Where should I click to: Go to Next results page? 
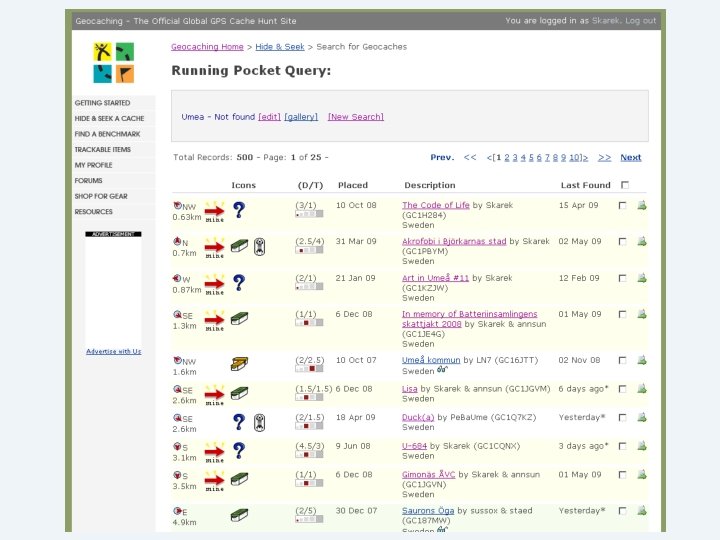pyautogui.click(x=631, y=158)
